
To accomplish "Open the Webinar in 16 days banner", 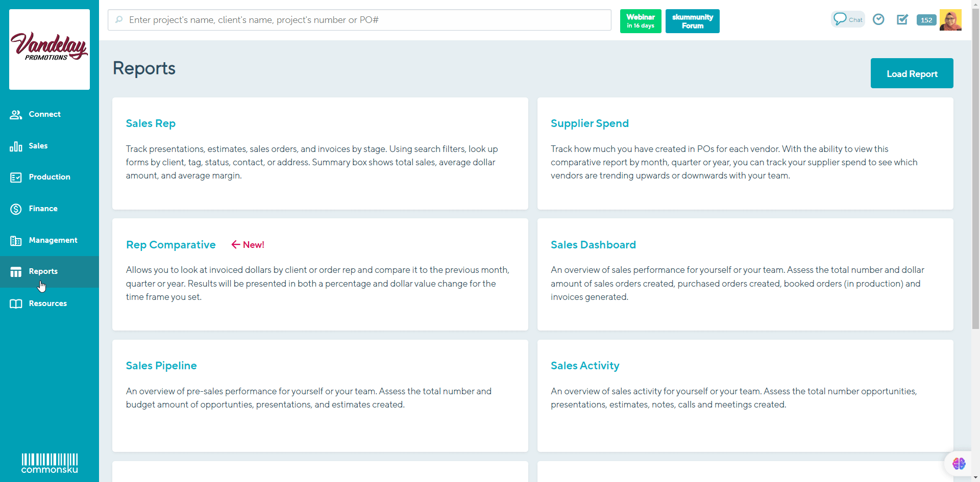I will pos(640,21).
